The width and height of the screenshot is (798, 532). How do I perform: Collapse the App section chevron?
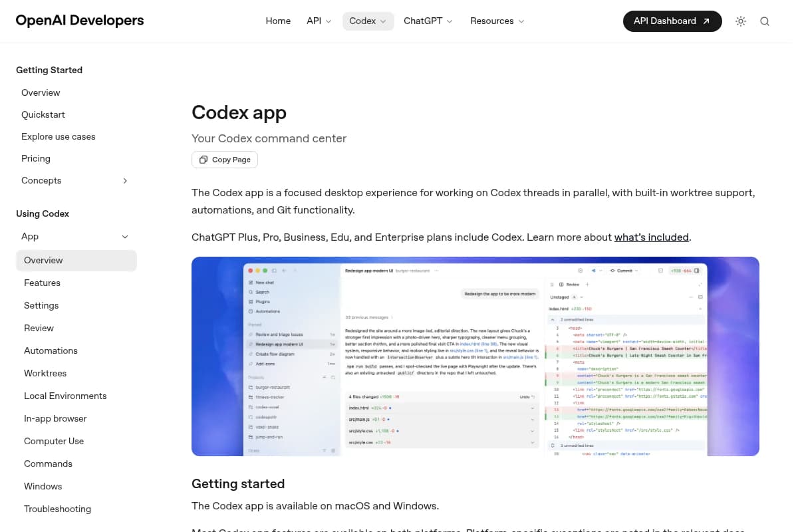(x=125, y=237)
